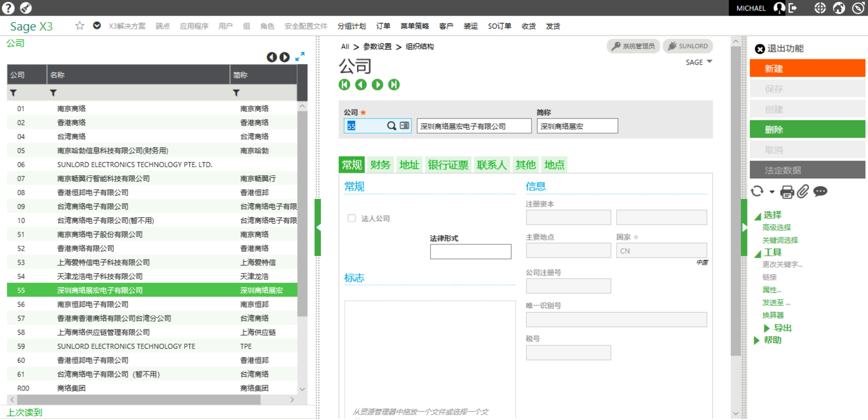Click the globe site map icon
The image size is (868, 420).
coord(820,8)
